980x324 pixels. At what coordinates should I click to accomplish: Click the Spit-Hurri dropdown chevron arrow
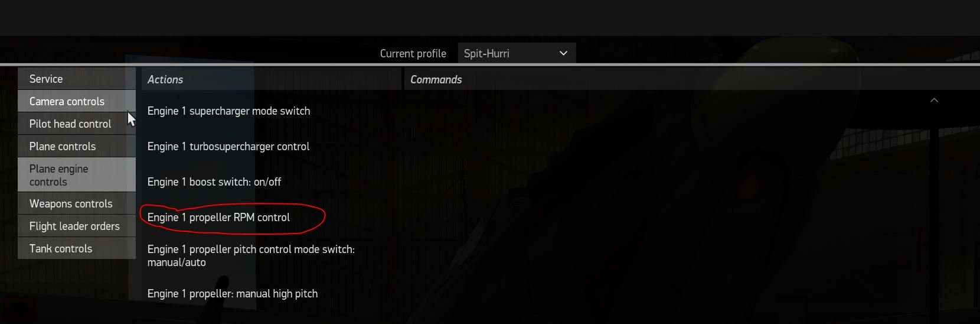pyautogui.click(x=563, y=53)
